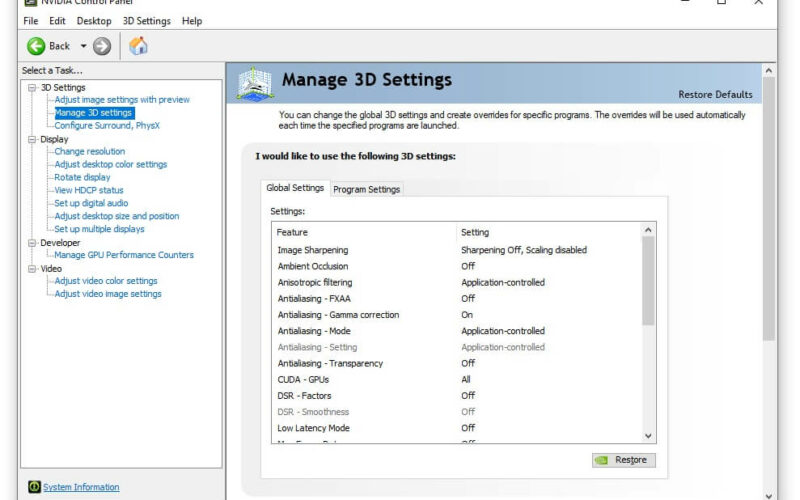Open the System Information link
This screenshot has width=800, height=500.
[81, 487]
